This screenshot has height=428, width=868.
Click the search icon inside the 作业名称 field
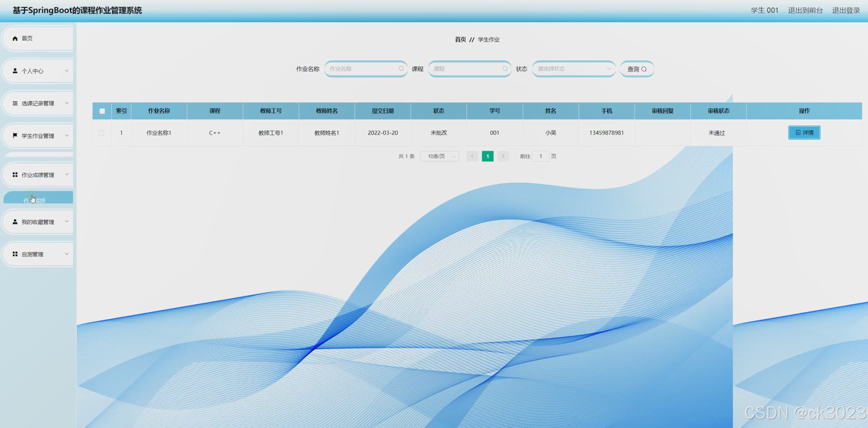click(x=401, y=69)
